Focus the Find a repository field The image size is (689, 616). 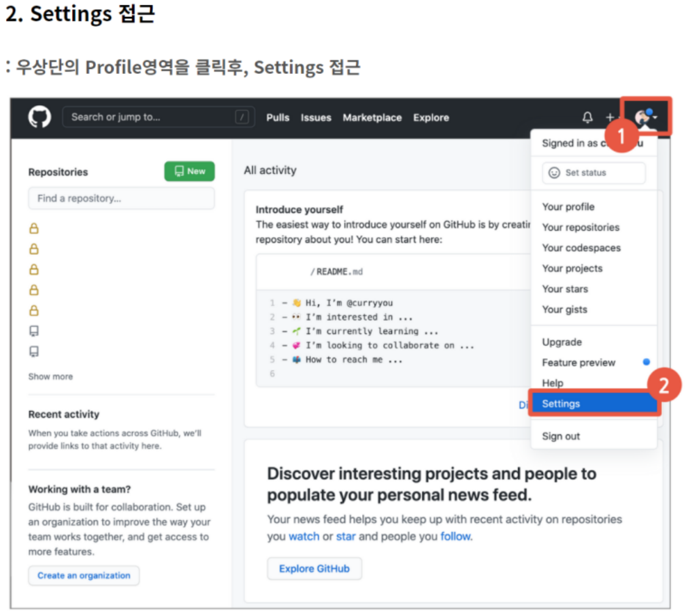(122, 198)
